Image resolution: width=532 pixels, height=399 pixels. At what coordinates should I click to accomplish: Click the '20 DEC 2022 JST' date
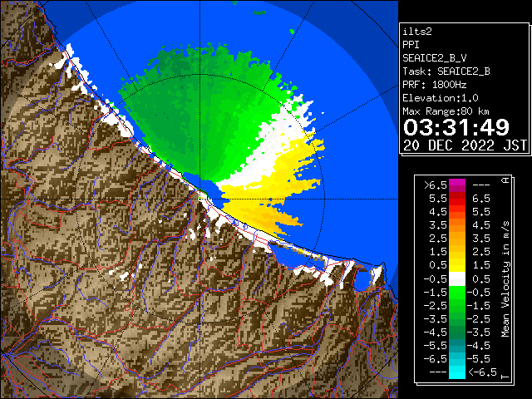[x=465, y=145]
